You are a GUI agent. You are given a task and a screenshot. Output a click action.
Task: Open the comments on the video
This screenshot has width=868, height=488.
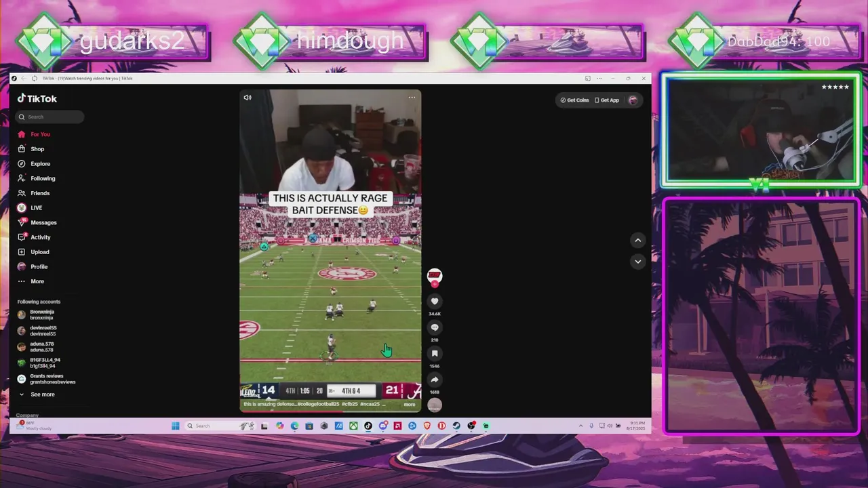pyautogui.click(x=435, y=327)
